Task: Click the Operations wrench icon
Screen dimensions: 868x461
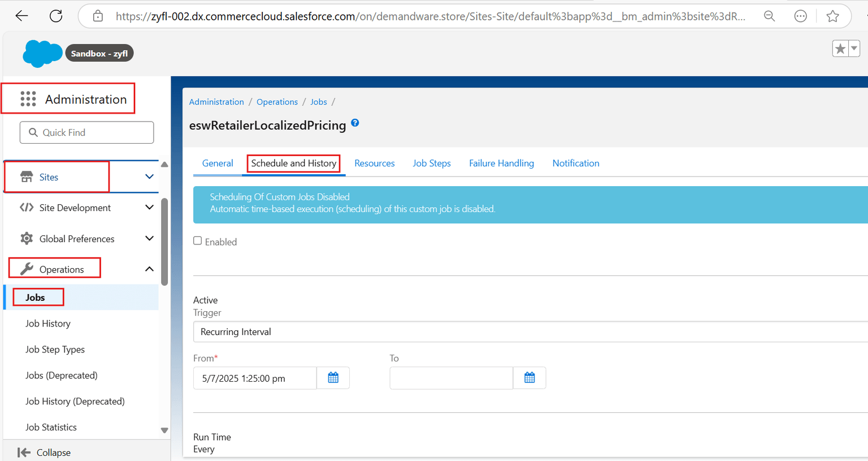Action: [27, 269]
